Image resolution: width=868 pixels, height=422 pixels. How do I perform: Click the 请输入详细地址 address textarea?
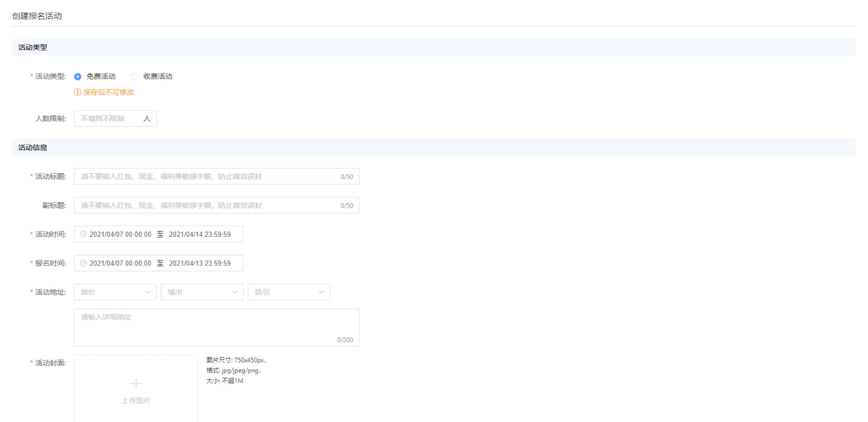click(x=216, y=327)
